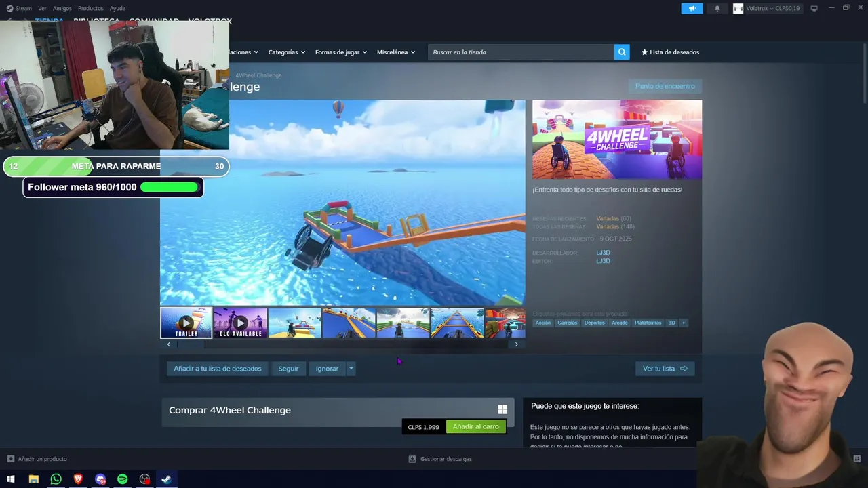
Task: Open the 4Wheel Challenge breadcrumb link
Action: click(258, 75)
